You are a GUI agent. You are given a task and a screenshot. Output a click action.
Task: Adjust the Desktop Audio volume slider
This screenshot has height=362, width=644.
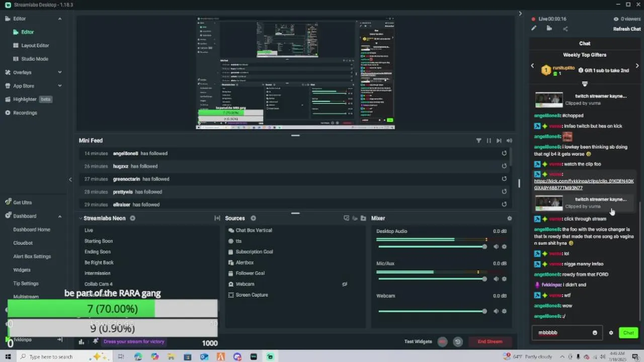coord(433,247)
